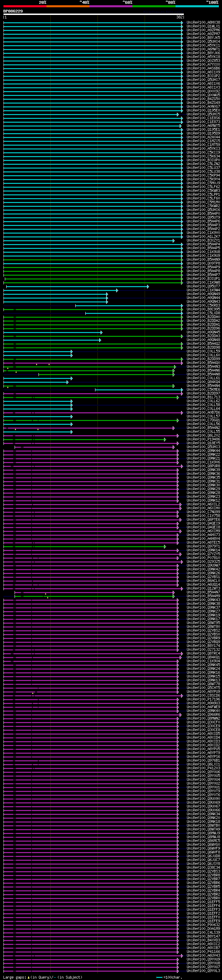Click the red 20% identity legend bar
The width and height of the screenshot is (222, 980).
[x=25, y=6]
